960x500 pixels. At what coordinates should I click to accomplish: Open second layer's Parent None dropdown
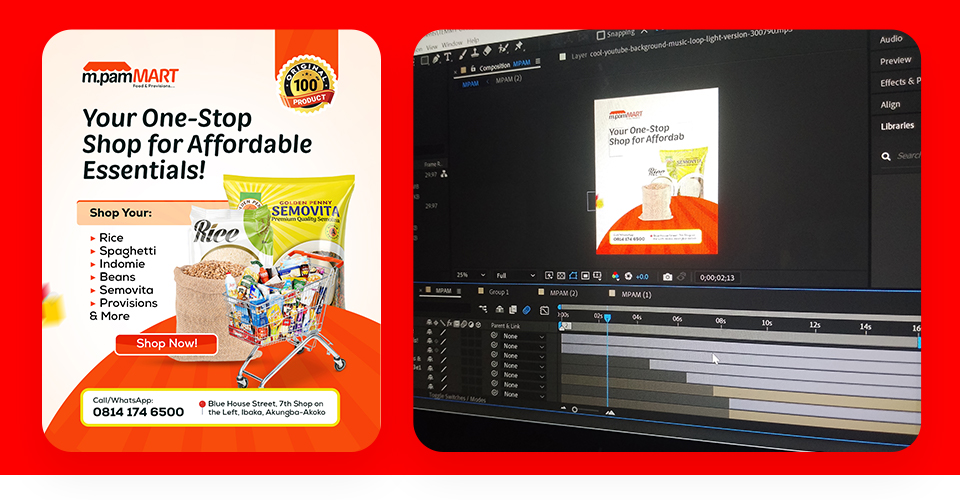coord(524,346)
